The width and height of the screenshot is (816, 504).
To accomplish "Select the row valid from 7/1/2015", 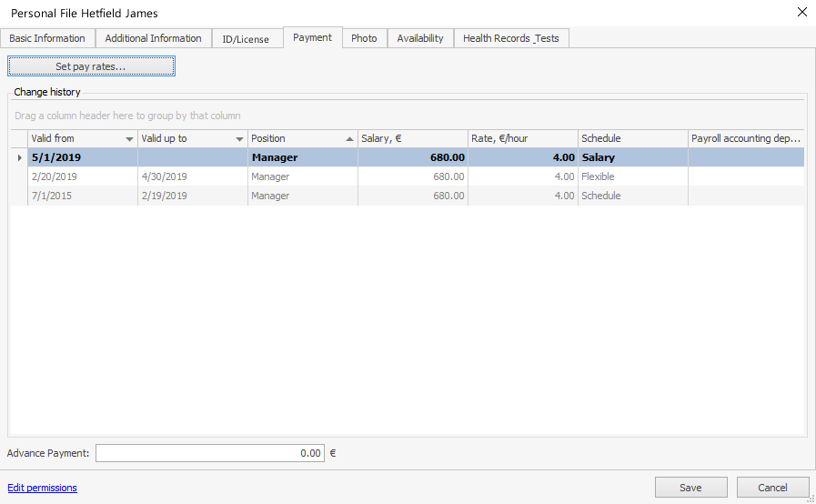I will [82, 196].
